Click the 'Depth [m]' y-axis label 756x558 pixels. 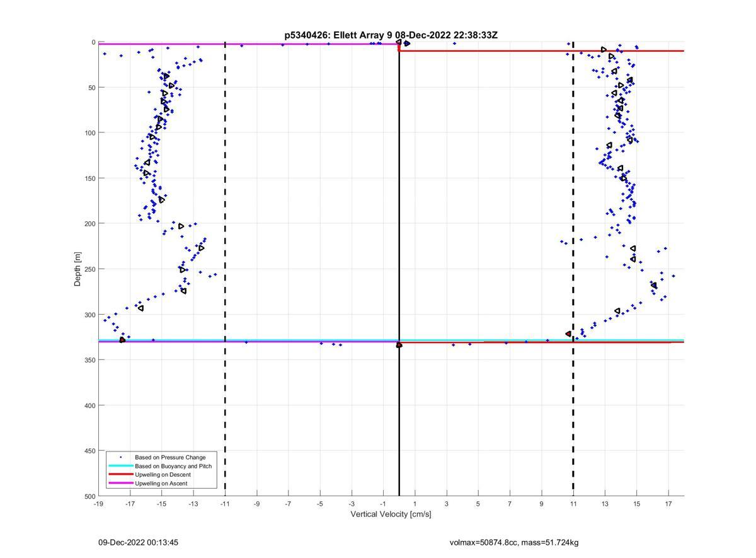(x=78, y=269)
